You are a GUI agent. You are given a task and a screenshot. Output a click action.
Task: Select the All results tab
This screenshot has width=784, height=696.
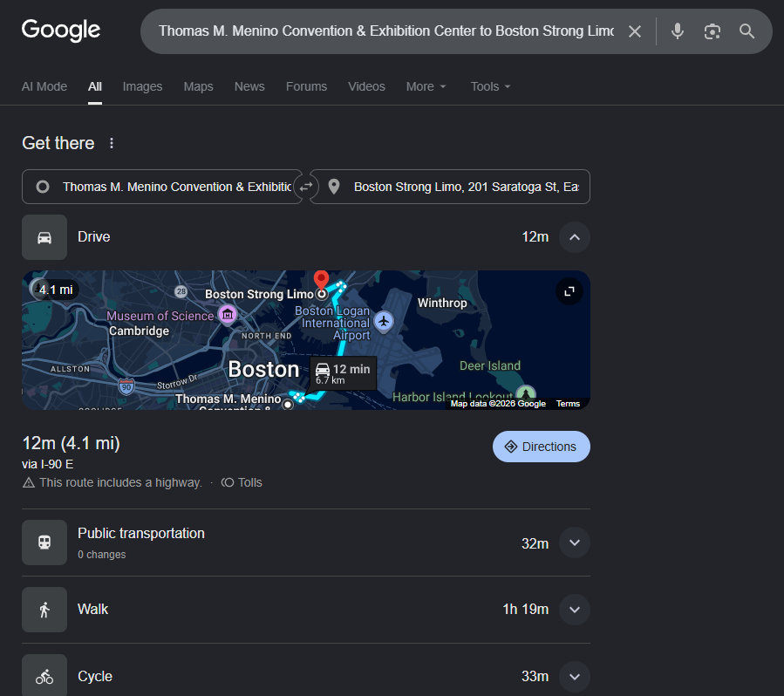(x=95, y=86)
